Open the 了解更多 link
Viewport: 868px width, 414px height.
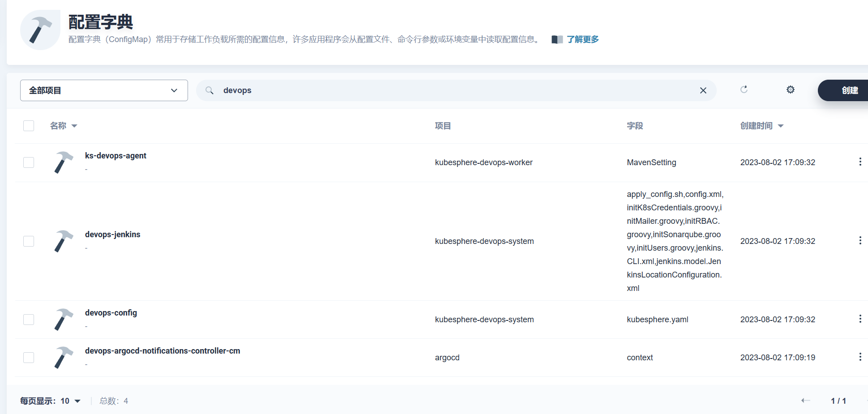click(x=583, y=39)
